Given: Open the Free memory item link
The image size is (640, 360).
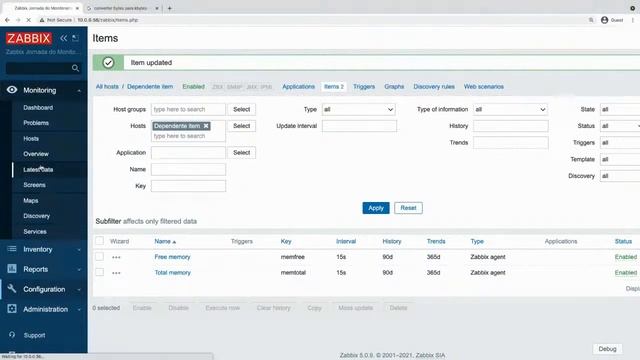Looking at the screenshot, I should point(172,257).
